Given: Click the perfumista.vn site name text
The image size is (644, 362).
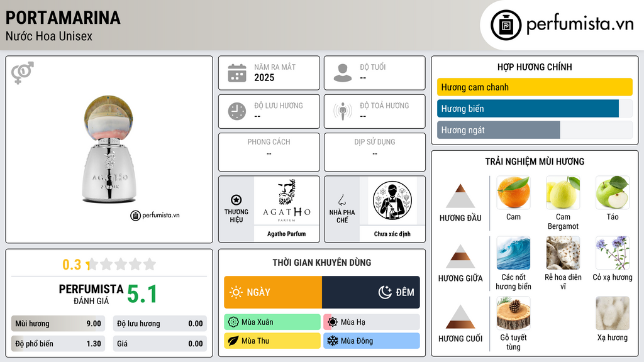Looking at the screenshot, I should coord(580,25).
